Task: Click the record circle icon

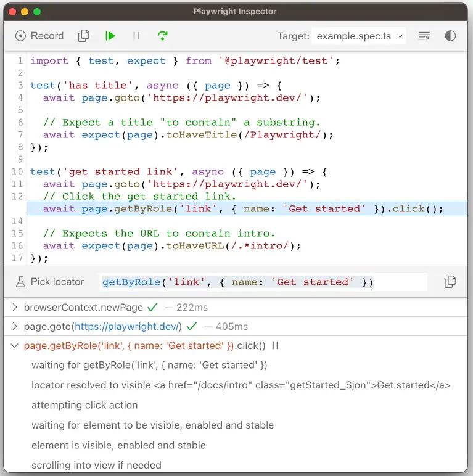Action: pyautogui.click(x=21, y=36)
